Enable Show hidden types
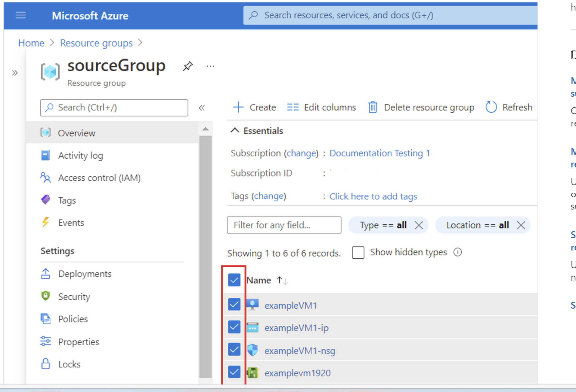This screenshot has width=576, height=392. (x=358, y=253)
